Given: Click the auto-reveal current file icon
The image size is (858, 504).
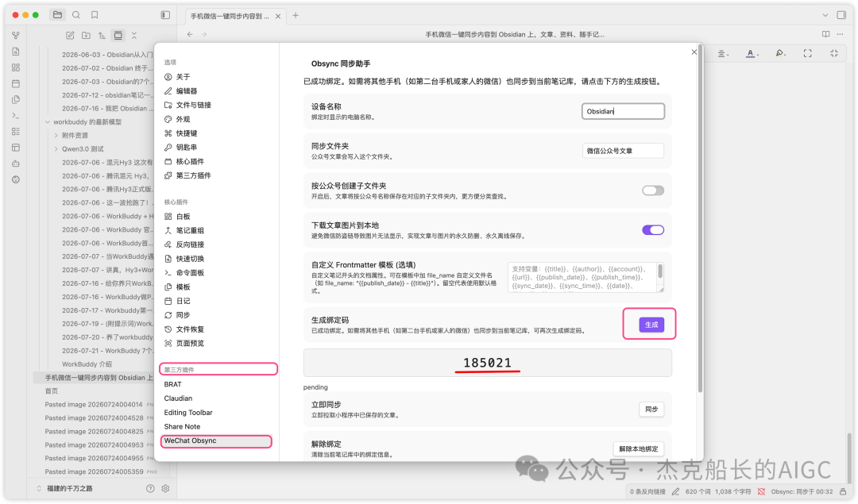Looking at the screenshot, I should point(118,36).
